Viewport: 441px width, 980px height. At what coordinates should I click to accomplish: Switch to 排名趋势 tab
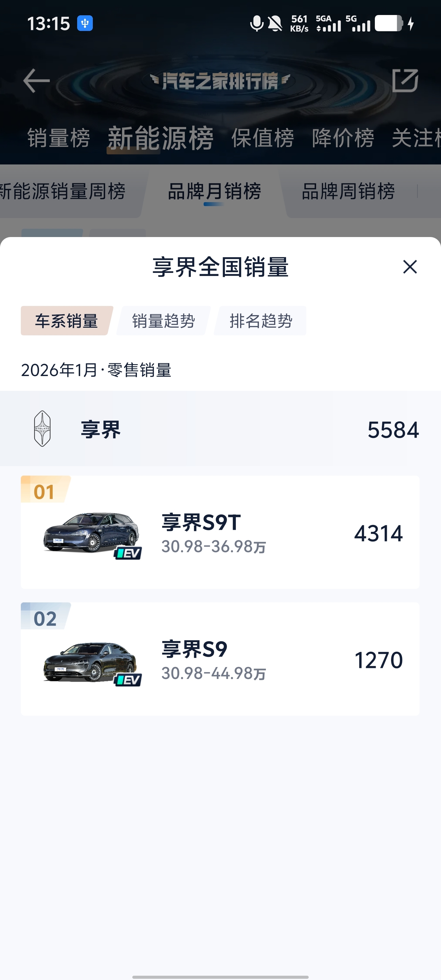261,321
